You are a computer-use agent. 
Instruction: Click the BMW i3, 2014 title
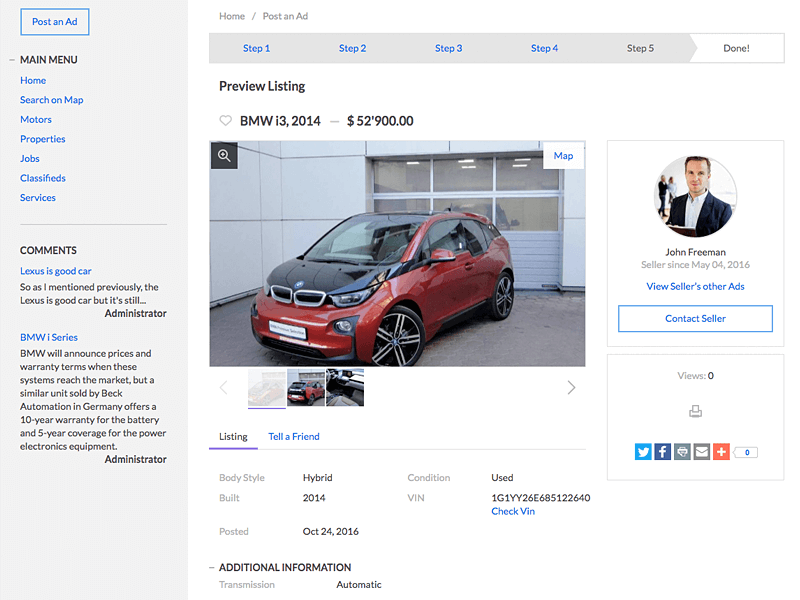[x=280, y=121]
